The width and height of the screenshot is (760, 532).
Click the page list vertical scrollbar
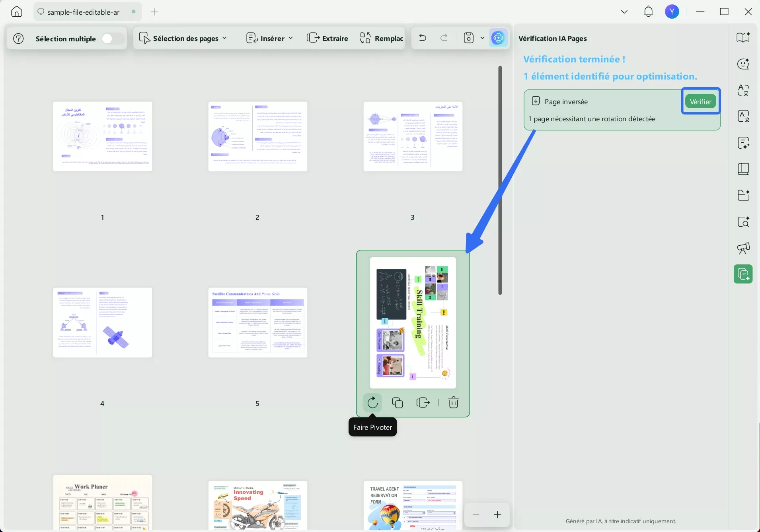(500, 181)
